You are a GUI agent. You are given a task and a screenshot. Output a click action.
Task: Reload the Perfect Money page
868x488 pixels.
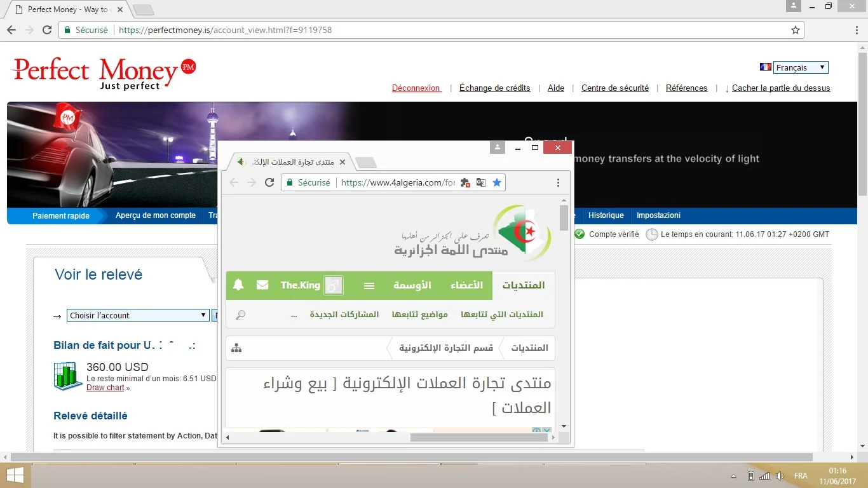[47, 30]
